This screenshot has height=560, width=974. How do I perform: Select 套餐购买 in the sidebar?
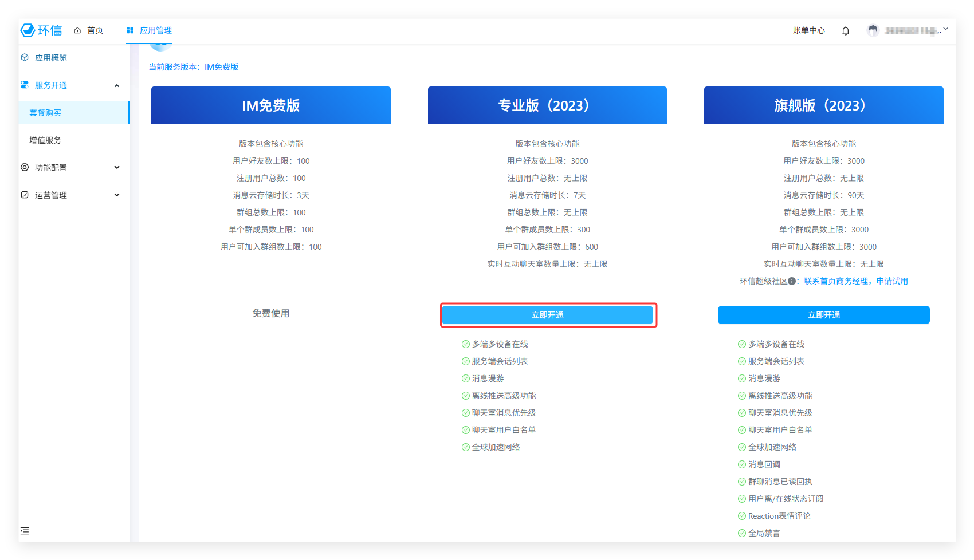(x=45, y=113)
